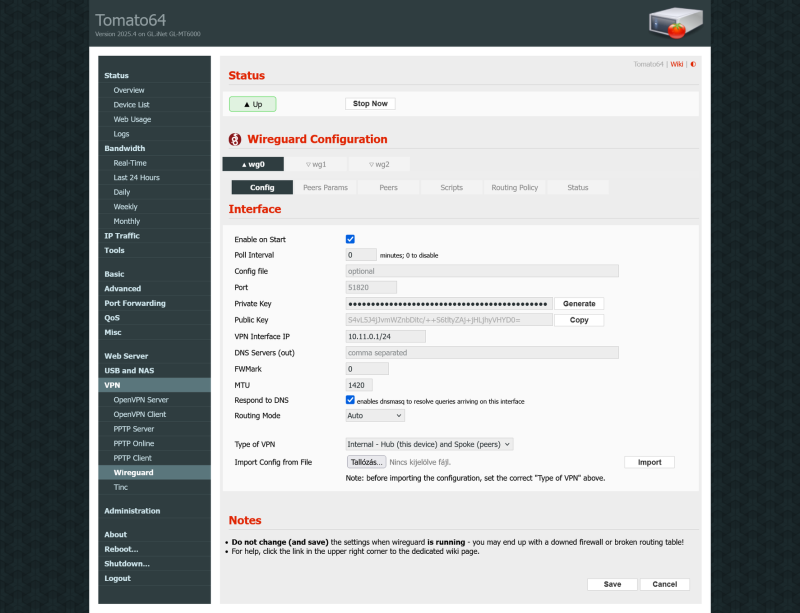Image resolution: width=800 pixels, height=613 pixels.
Task: Open Logs in the sidebar
Action: coord(121,134)
